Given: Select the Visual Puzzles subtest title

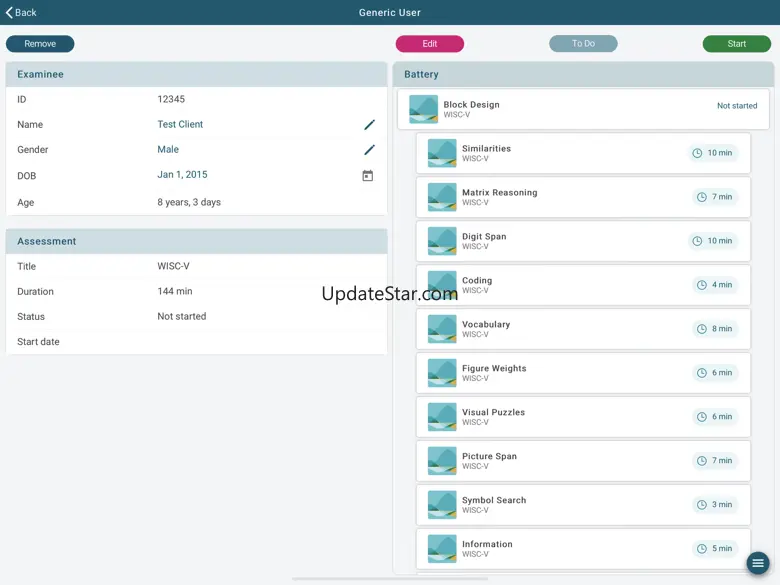Looking at the screenshot, I should (493, 412).
